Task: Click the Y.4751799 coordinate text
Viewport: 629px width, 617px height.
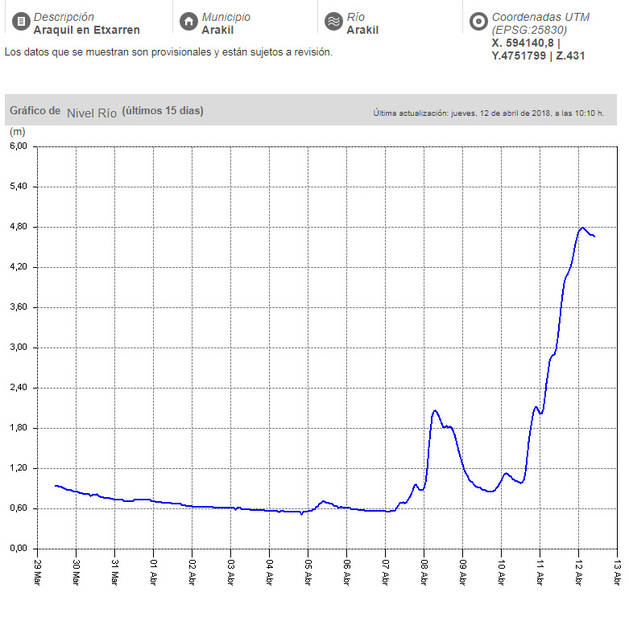Action: [524, 56]
